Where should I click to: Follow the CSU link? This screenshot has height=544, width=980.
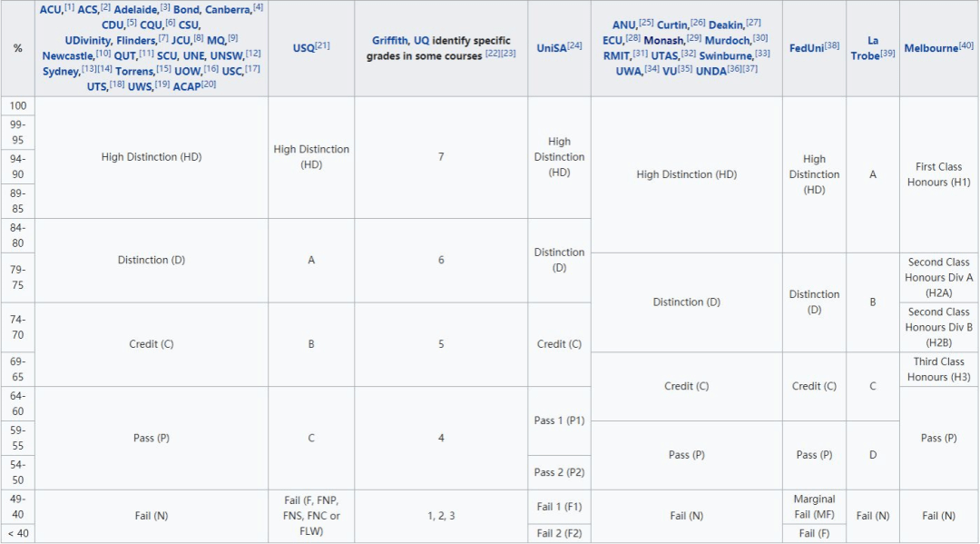pyautogui.click(x=190, y=25)
